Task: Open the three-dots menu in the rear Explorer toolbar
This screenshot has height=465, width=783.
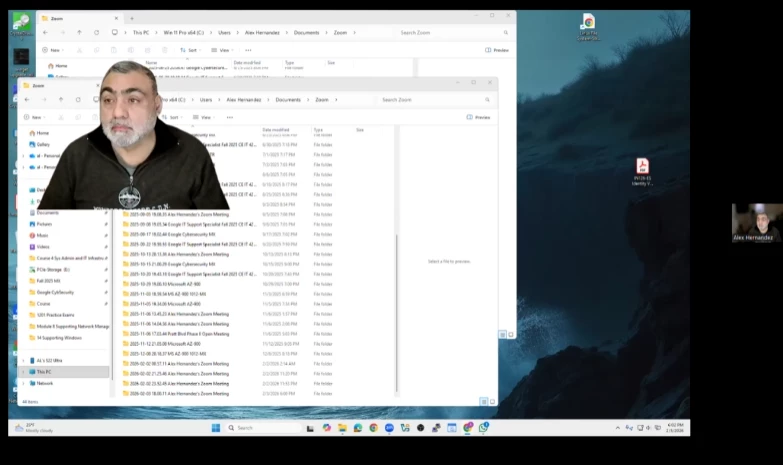Action: click(x=248, y=50)
